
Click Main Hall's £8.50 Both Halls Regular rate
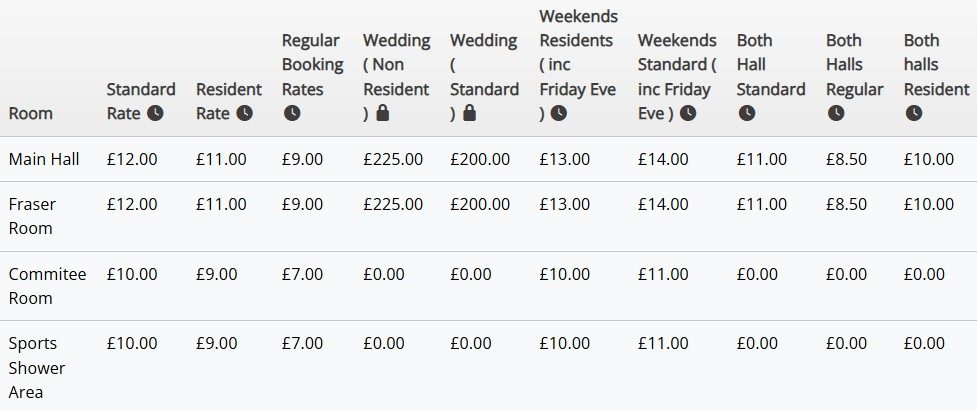(x=847, y=159)
